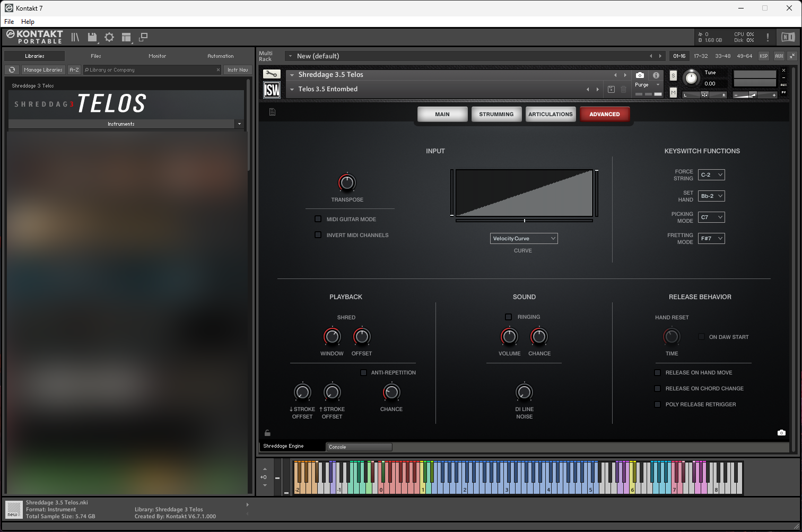Click the Manage Libraries button
Screen dimensions: 802x532
click(x=43, y=69)
